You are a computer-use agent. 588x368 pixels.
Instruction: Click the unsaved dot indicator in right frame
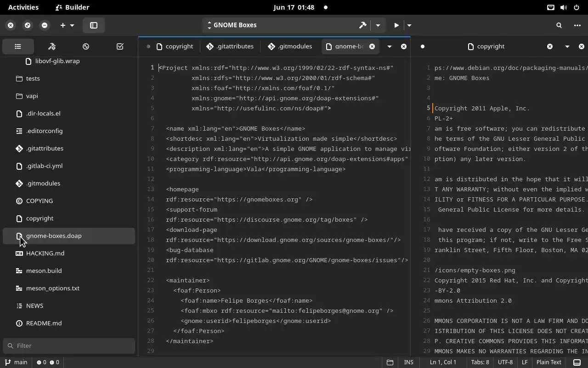pos(423,46)
